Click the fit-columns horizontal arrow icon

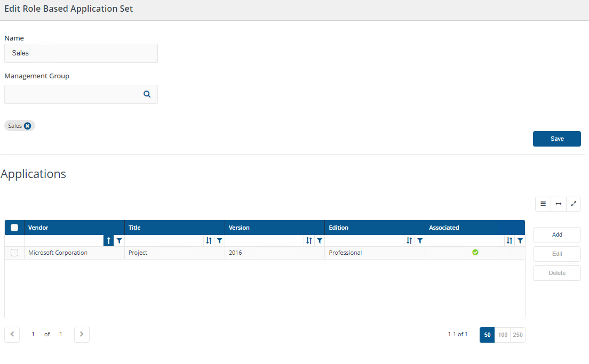[558, 204]
